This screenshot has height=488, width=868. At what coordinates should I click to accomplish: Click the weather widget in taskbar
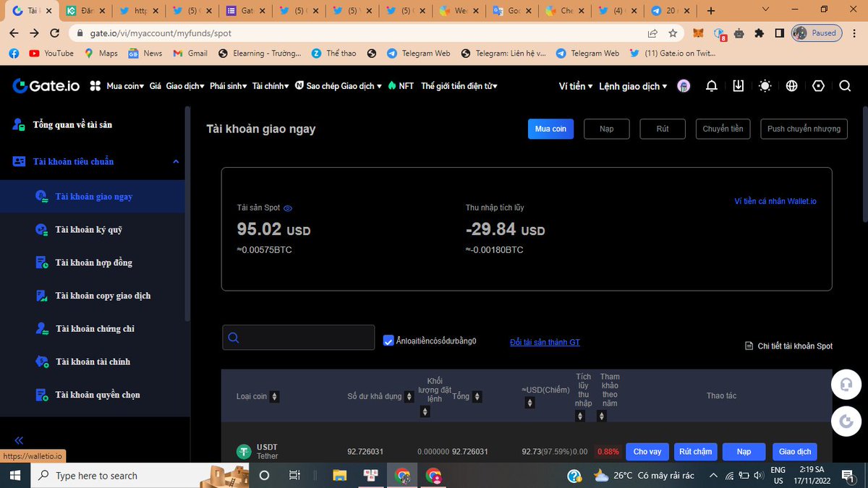643,476
